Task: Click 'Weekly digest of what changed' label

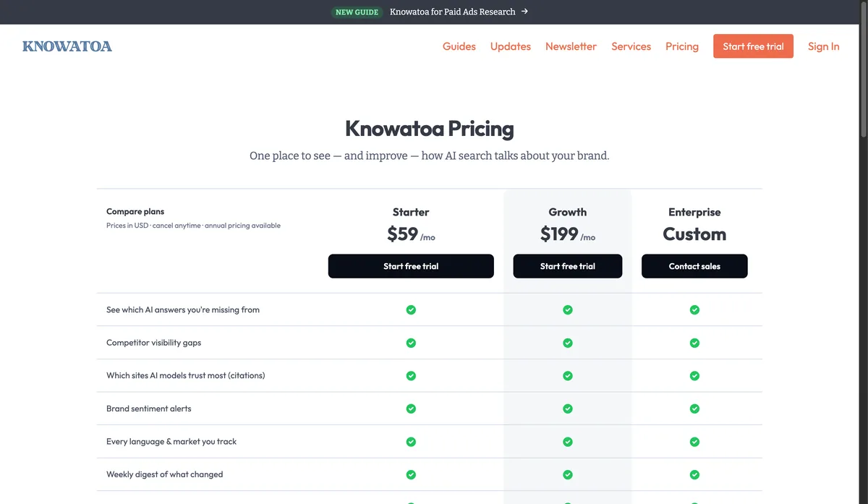Action: click(165, 475)
